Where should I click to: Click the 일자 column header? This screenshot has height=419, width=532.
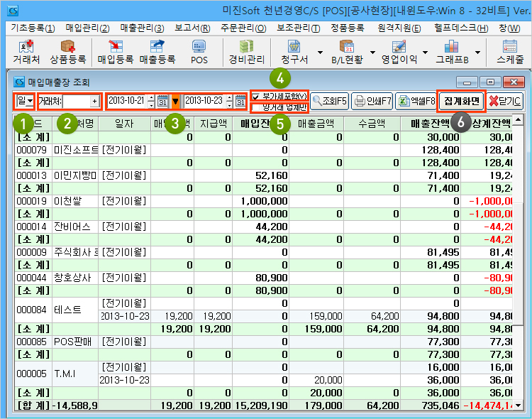124,124
